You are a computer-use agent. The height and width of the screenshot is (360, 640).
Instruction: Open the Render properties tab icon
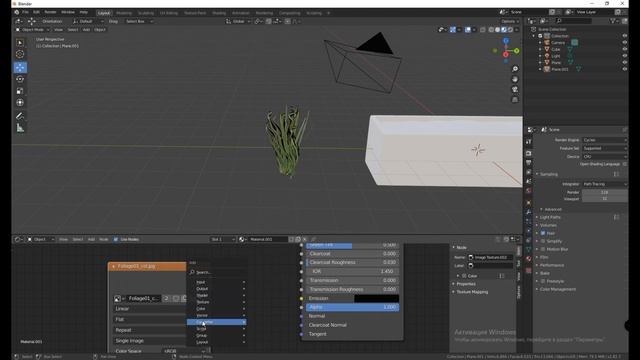click(x=529, y=153)
